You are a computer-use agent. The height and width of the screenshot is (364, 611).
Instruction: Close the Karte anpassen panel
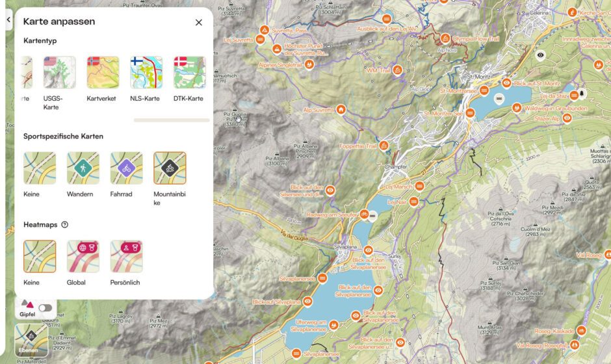pyautogui.click(x=199, y=23)
